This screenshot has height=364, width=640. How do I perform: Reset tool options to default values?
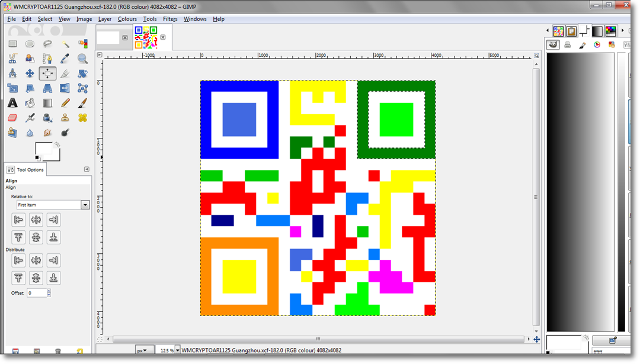click(x=79, y=352)
